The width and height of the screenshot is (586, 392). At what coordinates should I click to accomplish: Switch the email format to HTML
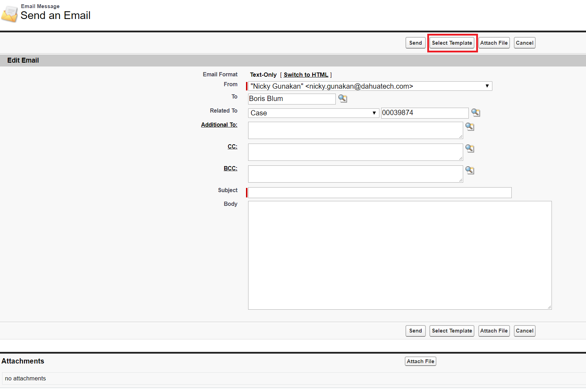click(306, 75)
